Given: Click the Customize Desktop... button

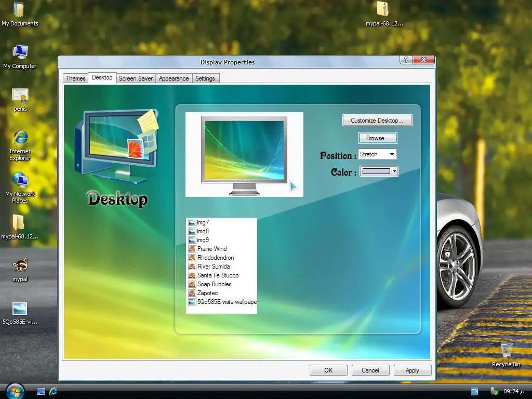Looking at the screenshot, I should coord(377,121).
